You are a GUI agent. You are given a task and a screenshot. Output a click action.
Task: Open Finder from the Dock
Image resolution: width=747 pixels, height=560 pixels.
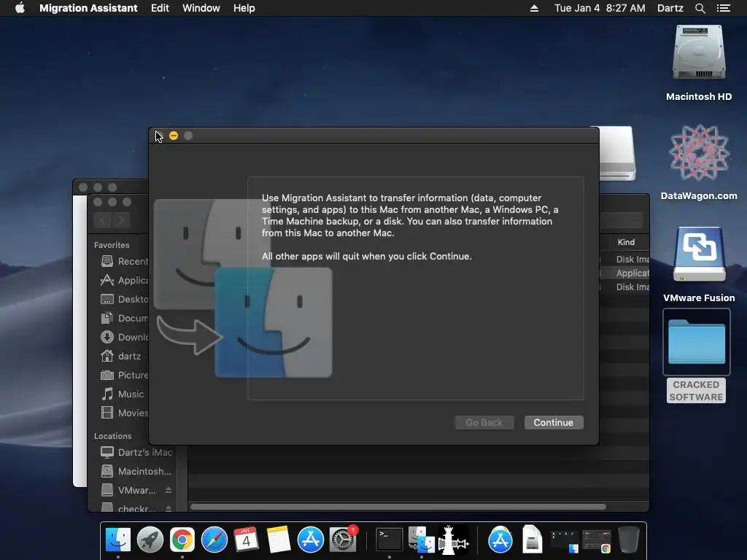[117, 540]
